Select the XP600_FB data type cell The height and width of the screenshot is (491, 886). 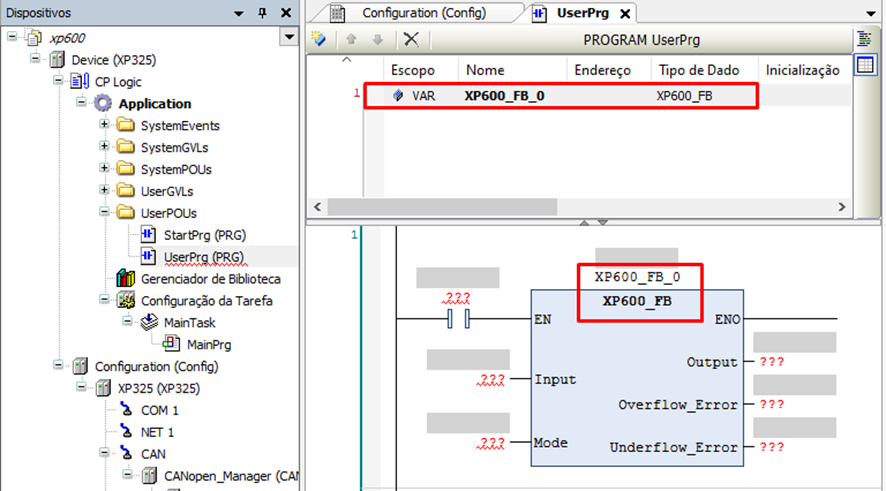point(684,96)
